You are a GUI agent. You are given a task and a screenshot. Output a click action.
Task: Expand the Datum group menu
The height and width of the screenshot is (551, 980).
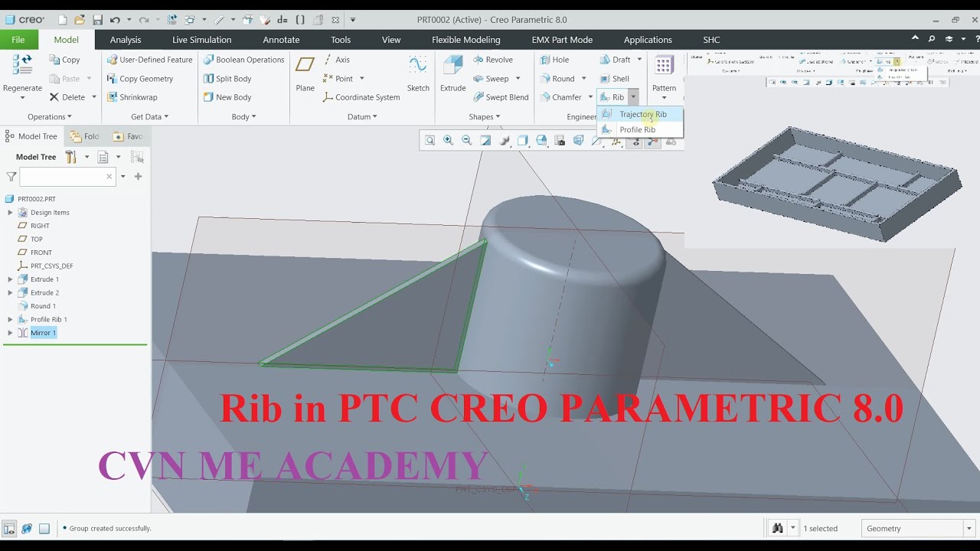click(x=362, y=117)
